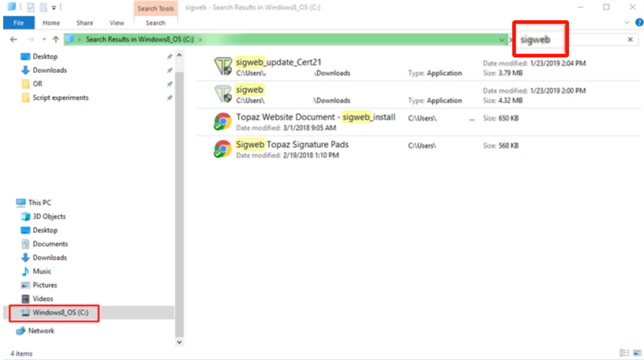Unpin Script experiments from Quick access

coord(169,98)
